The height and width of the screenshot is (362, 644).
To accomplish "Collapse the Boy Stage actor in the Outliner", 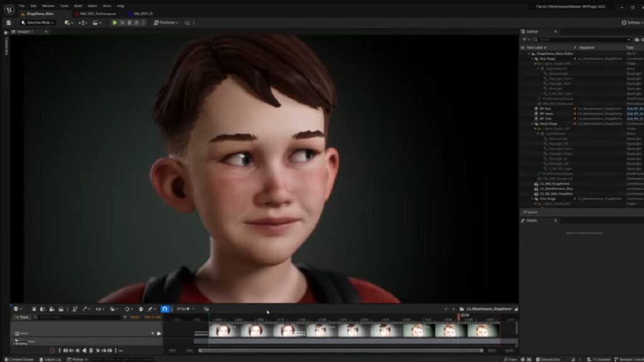I will pyautogui.click(x=532, y=58).
